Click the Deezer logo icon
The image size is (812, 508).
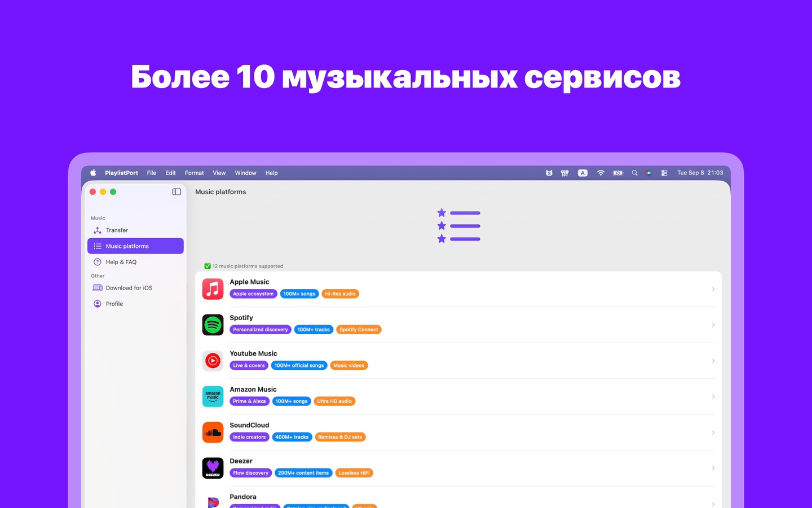tap(213, 468)
